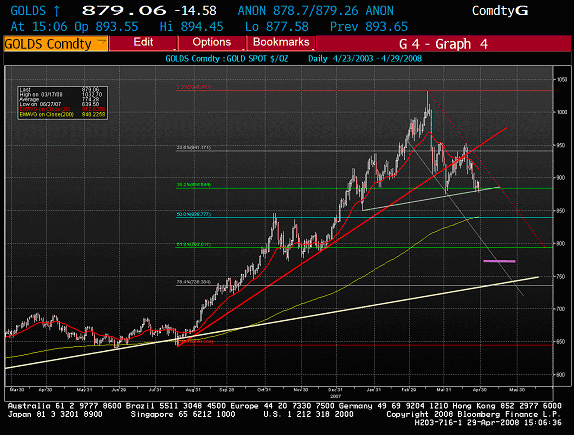Click the U.S. 1 212 318 2000 contact
574x435 pixels.
[309, 414]
